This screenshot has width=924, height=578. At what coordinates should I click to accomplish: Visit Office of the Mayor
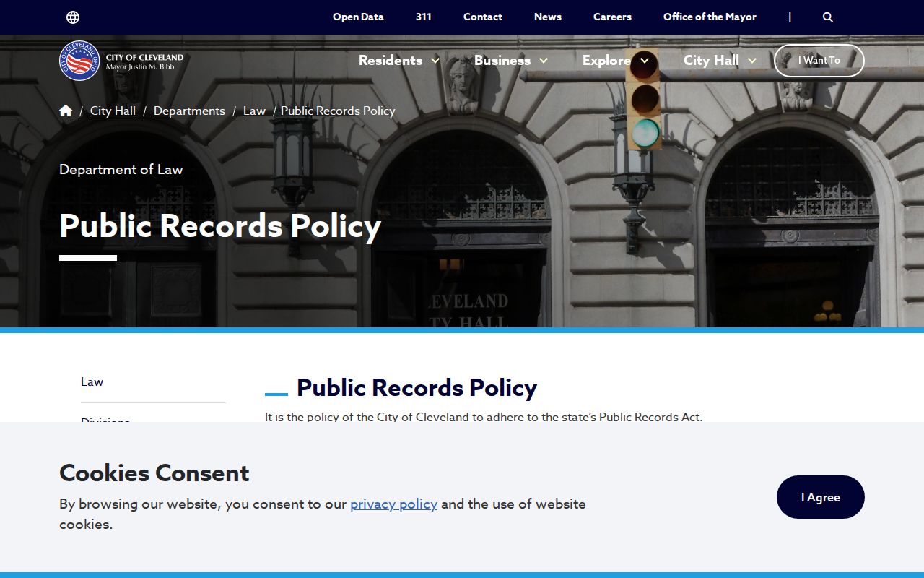pos(710,17)
